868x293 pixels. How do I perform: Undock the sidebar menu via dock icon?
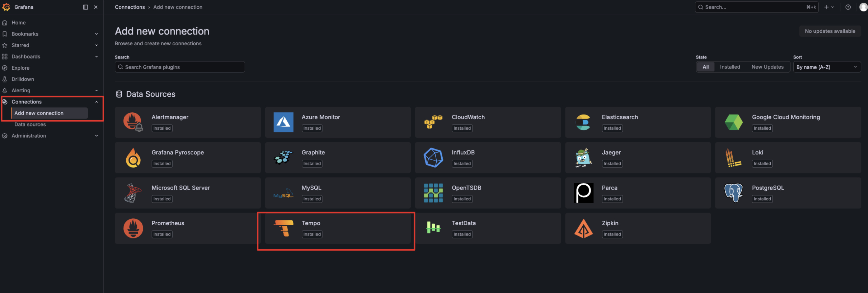pyautogui.click(x=85, y=7)
